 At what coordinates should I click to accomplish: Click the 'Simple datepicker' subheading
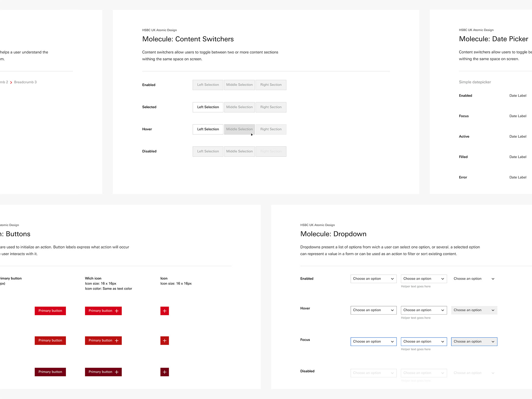coord(475,82)
